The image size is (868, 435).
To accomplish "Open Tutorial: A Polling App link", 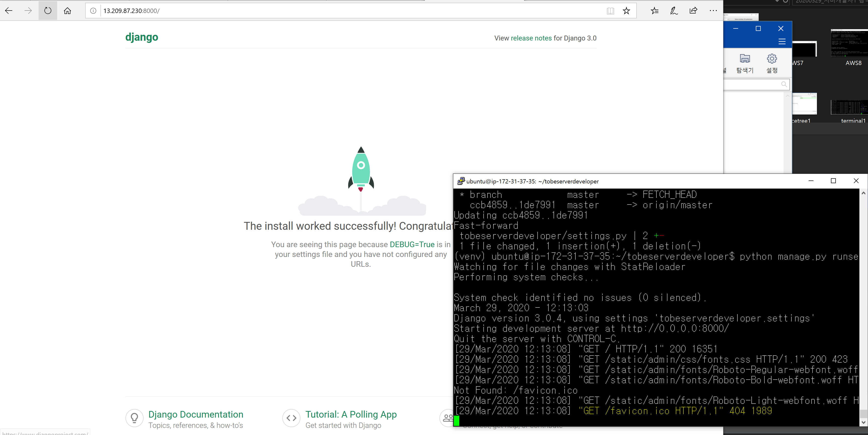I will coord(351,414).
